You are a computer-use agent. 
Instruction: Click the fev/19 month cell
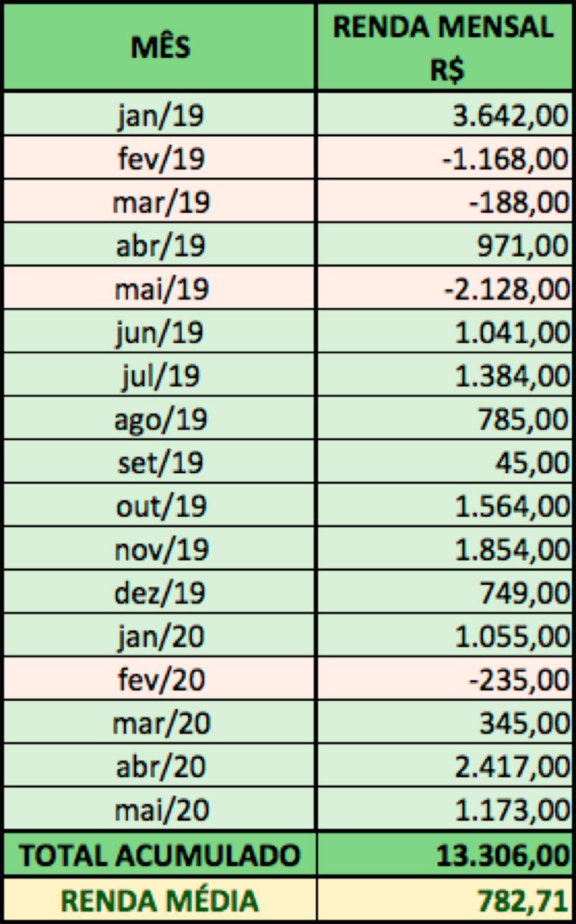pos(160,158)
